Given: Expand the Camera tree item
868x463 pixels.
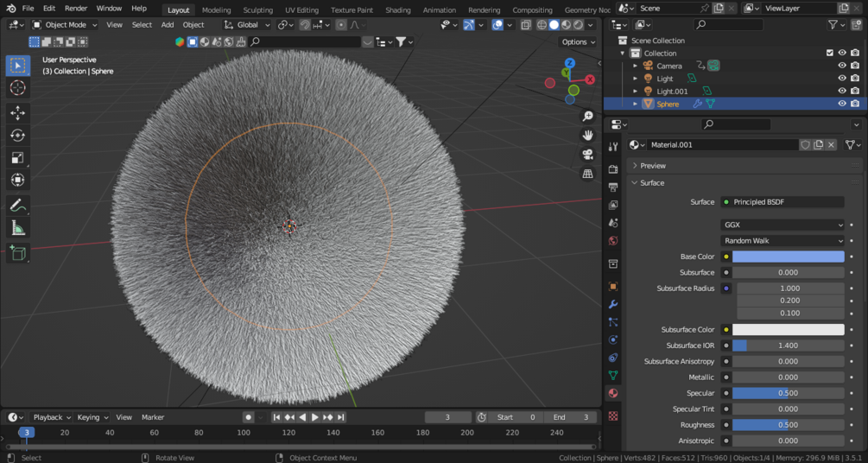Looking at the screenshot, I should tap(636, 66).
